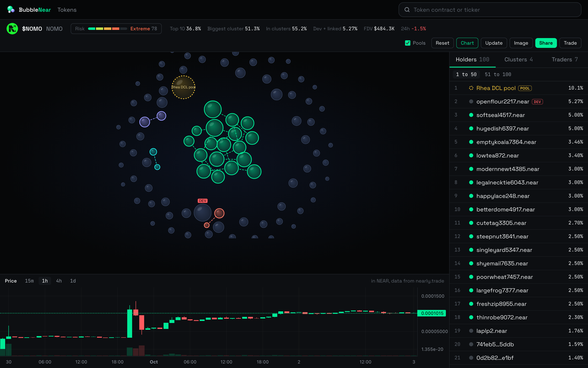Click the green NOMO token icon

pos(12,29)
